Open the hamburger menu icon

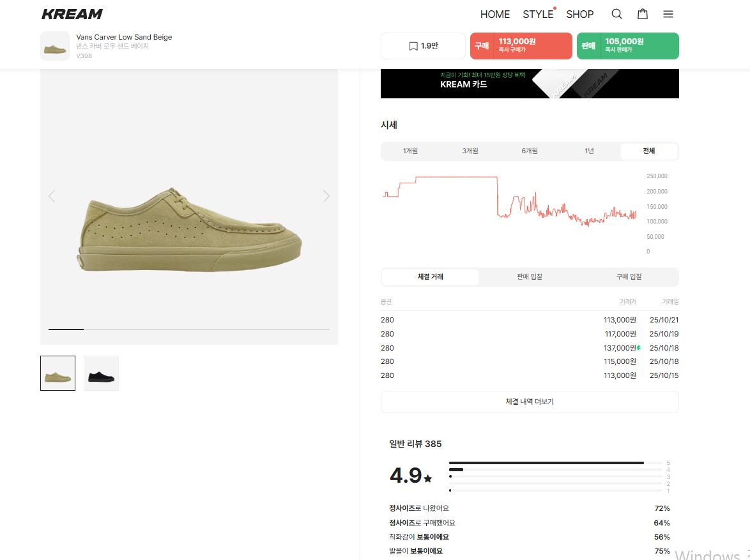pos(668,14)
